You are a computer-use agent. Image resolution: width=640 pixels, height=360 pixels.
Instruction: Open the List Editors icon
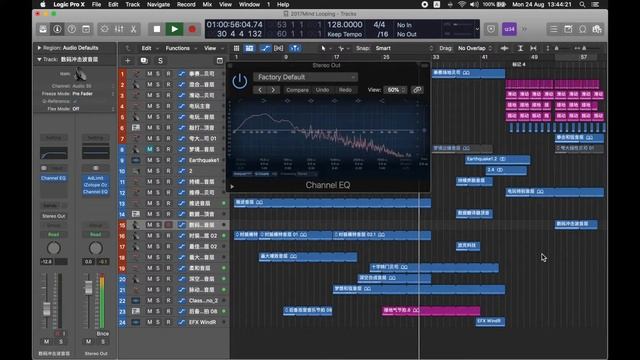pos(553,29)
